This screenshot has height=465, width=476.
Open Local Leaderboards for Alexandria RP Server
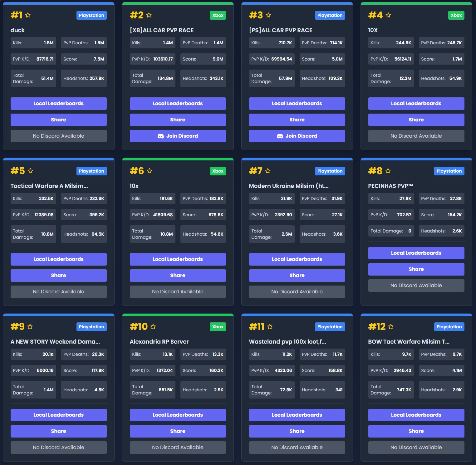click(178, 415)
